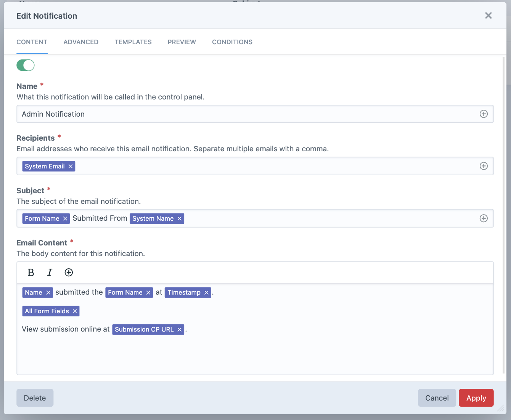This screenshot has height=420, width=511.
Task: Open the Preview tab
Action: click(182, 42)
